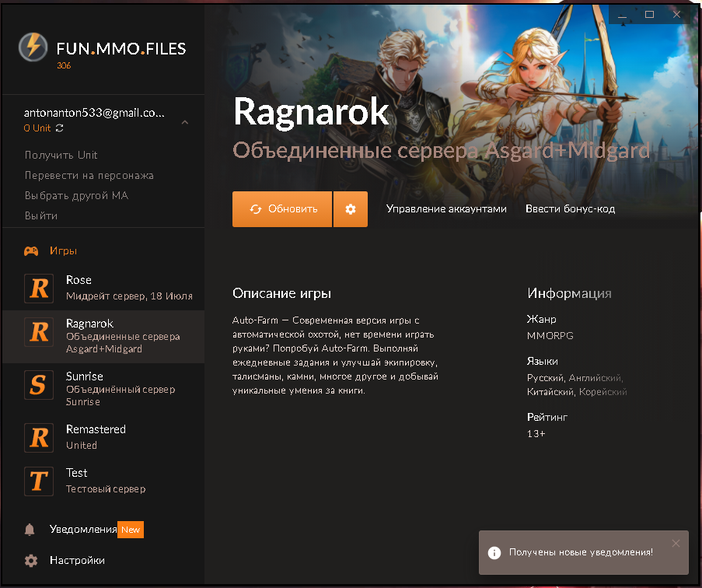This screenshot has height=588, width=702.
Task: Click the FUN.MMO.FILES lightning logo
Action: pos(33,48)
